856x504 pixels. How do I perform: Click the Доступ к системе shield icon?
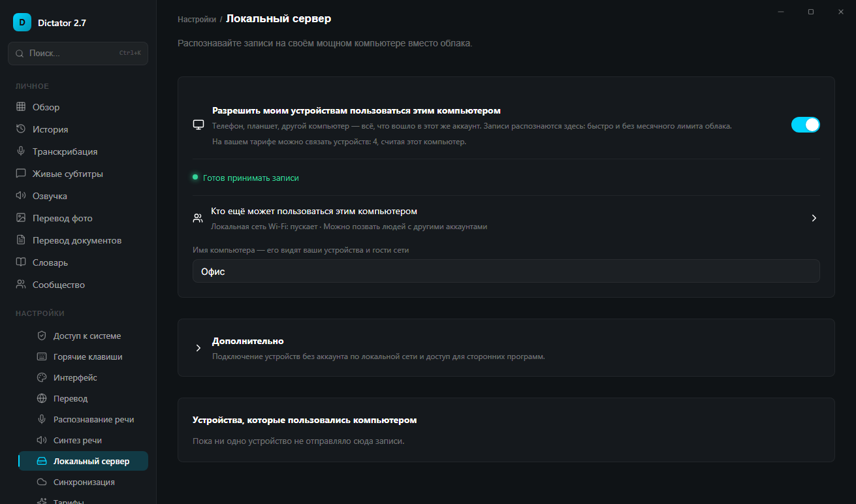[42, 336]
